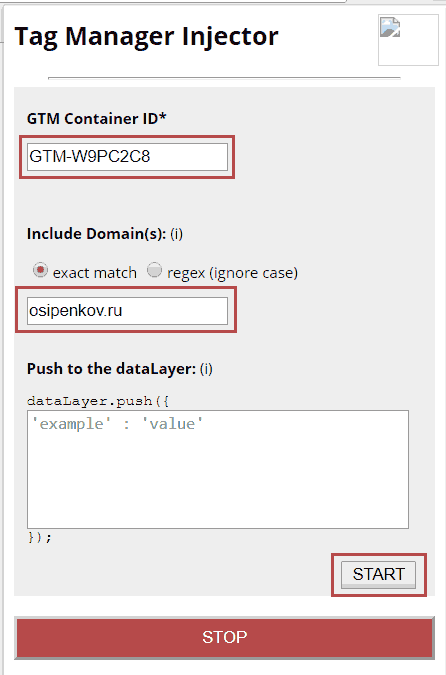Viewport: 446px width, 675px height.
Task: Open the Push to the dataLayer info (i) icon
Action: pos(206,369)
